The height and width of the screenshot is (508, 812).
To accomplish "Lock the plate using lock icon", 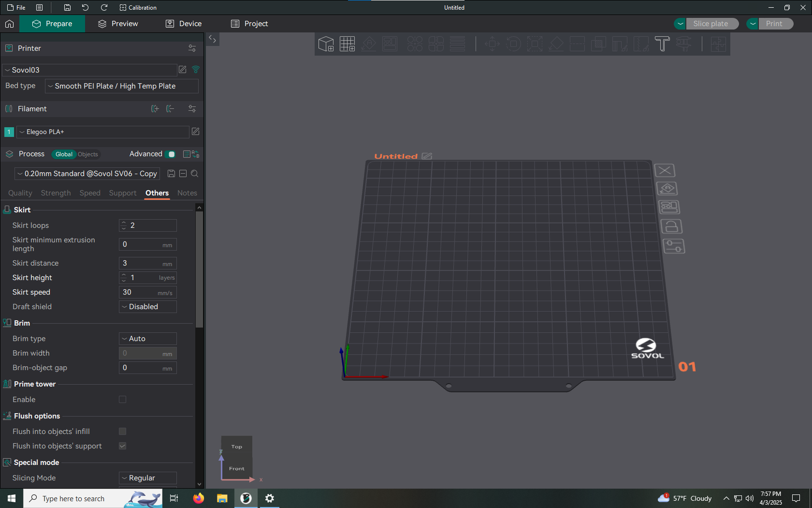I will pyautogui.click(x=671, y=226).
